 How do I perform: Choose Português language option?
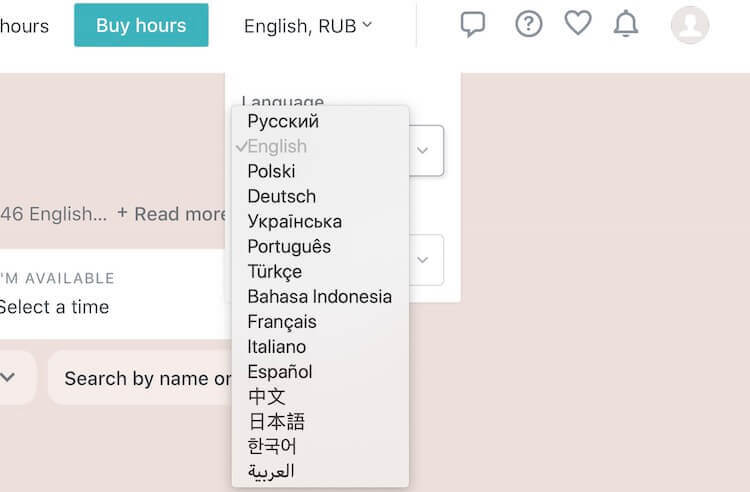[x=289, y=246]
